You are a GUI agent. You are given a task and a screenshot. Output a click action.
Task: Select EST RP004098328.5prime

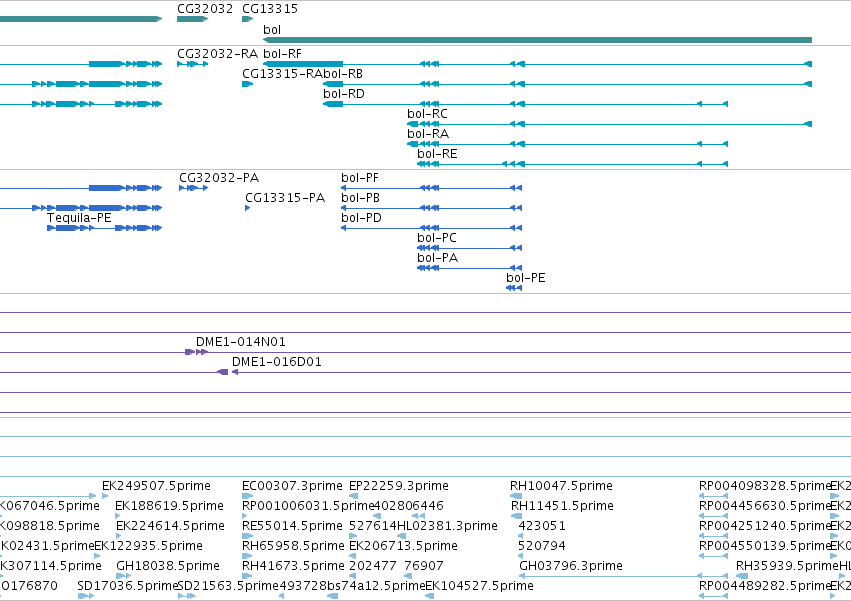pyautogui.click(x=764, y=486)
